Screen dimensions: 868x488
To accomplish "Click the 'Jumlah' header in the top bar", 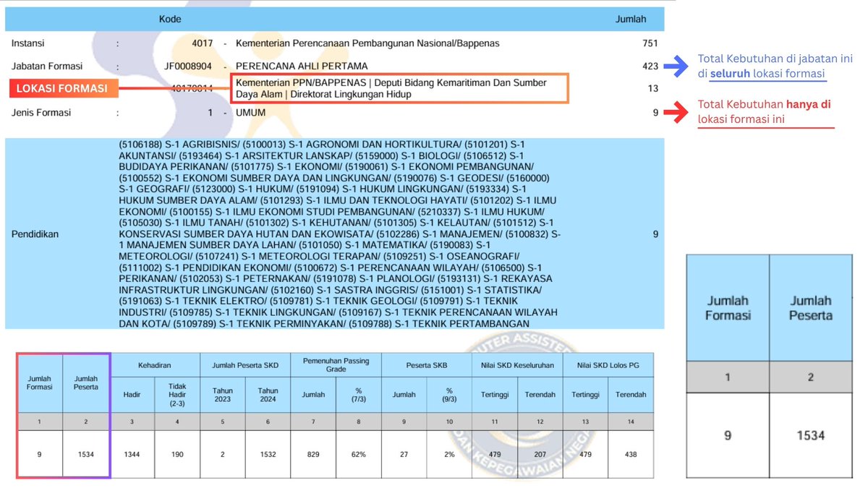I will (630, 20).
